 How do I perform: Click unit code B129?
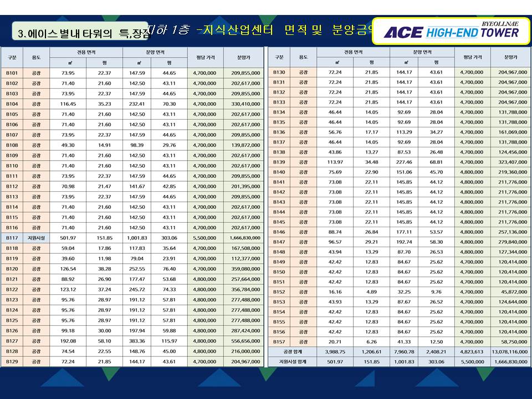pos(12,362)
